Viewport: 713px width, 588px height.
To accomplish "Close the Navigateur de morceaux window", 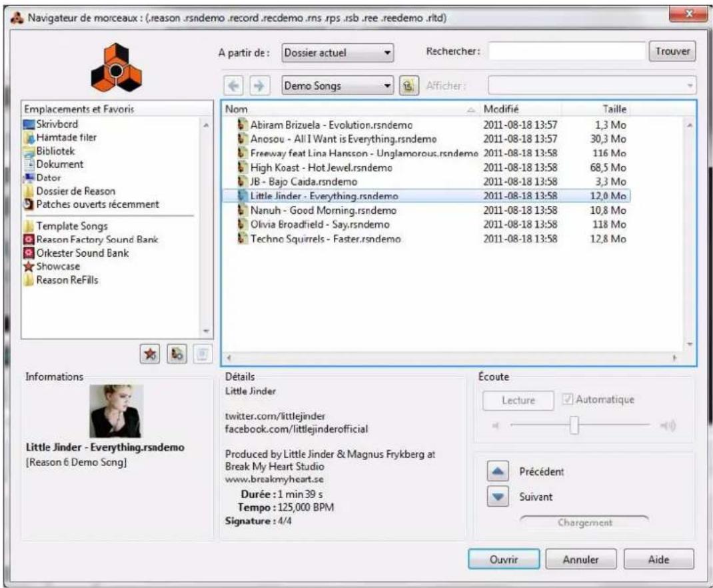I will pos(688,14).
